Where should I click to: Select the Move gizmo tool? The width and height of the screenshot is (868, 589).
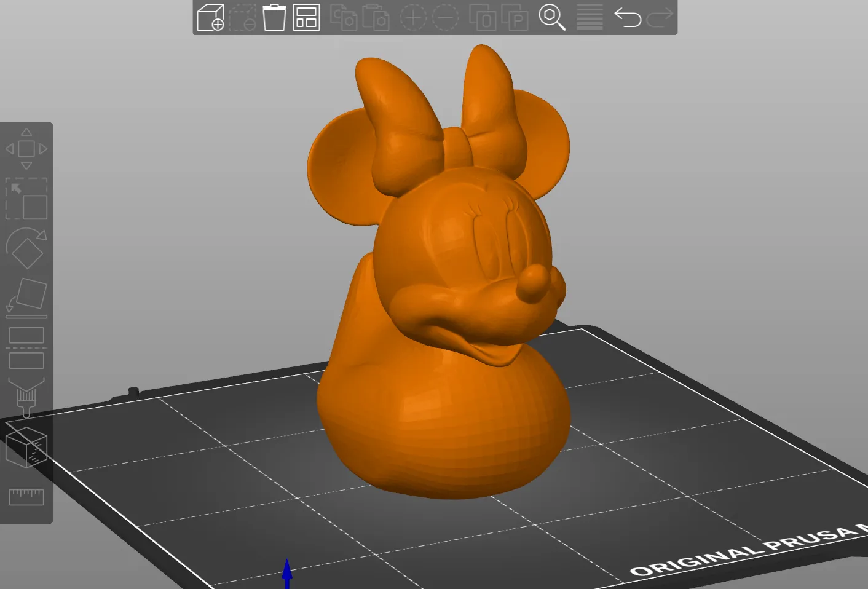tap(26, 149)
